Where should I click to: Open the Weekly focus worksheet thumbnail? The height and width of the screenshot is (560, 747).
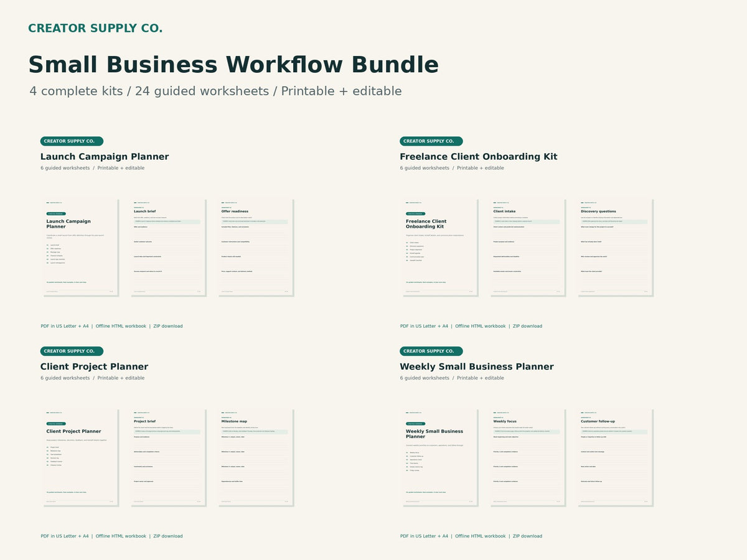click(x=527, y=457)
